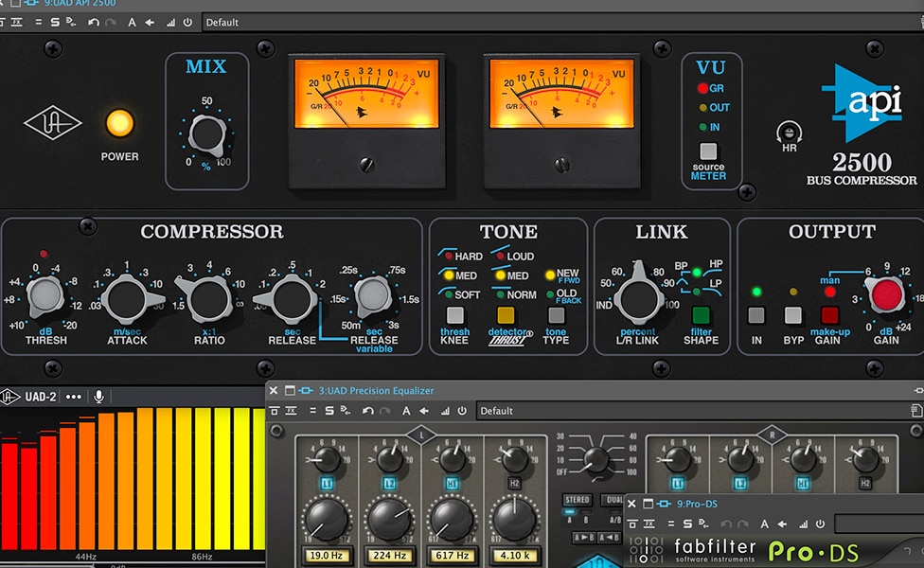This screenshot has height=568, width=924.
Task: Toggle the thresh KNEE selector button
Action: 454,315
